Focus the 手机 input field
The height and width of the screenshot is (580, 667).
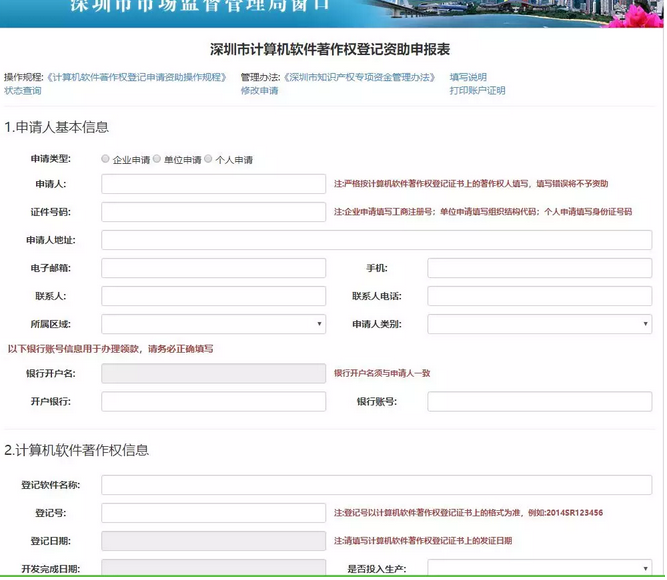540,268
